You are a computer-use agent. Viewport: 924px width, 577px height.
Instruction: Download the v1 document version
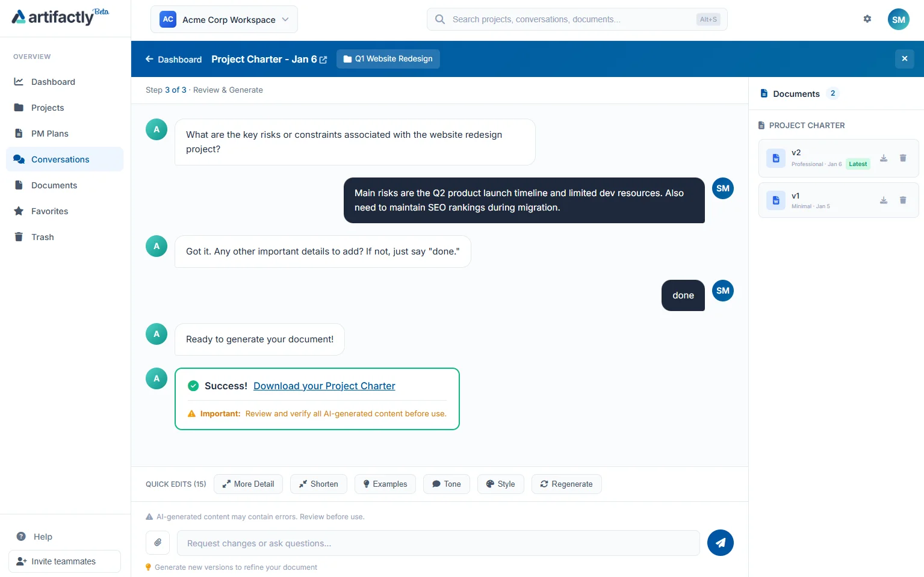point(883,200)
